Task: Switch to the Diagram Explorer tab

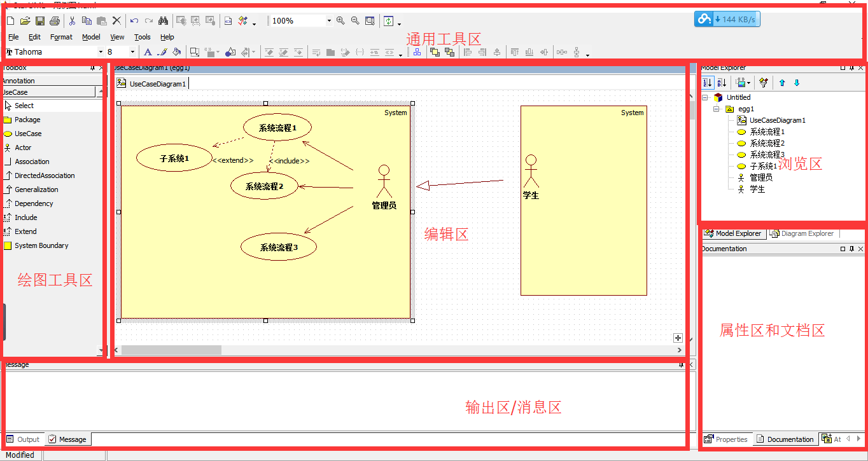Action: (802, 233)
